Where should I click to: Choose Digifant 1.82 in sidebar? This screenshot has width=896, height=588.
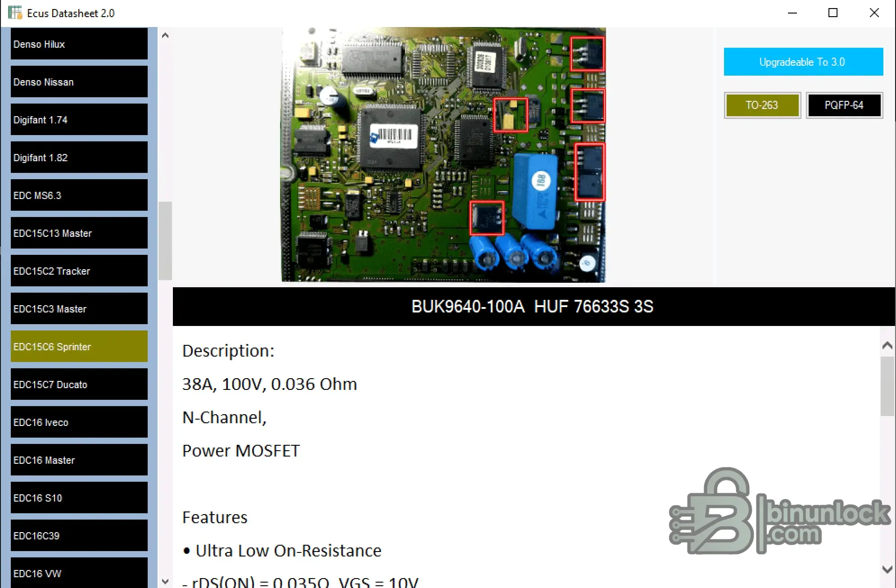point(79,157)
